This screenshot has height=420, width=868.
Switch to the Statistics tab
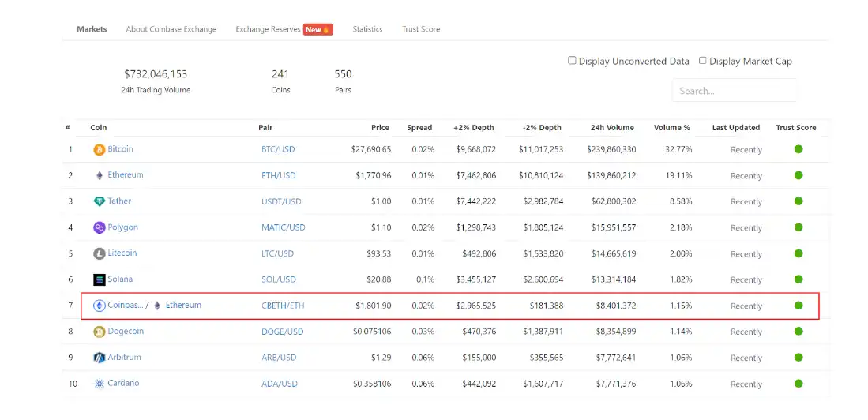click(x=367, y=28)
